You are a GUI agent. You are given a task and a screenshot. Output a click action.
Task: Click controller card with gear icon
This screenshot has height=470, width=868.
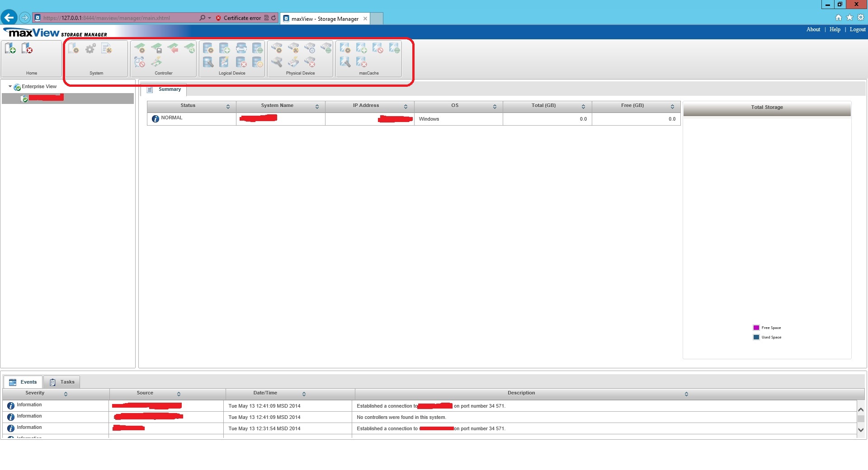tap(140, 48)
